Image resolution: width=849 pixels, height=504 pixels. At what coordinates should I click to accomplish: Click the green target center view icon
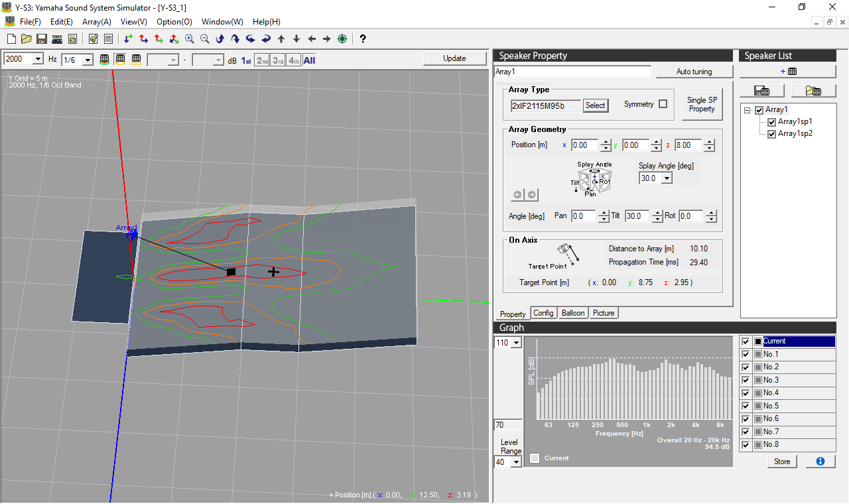(342, 38)
